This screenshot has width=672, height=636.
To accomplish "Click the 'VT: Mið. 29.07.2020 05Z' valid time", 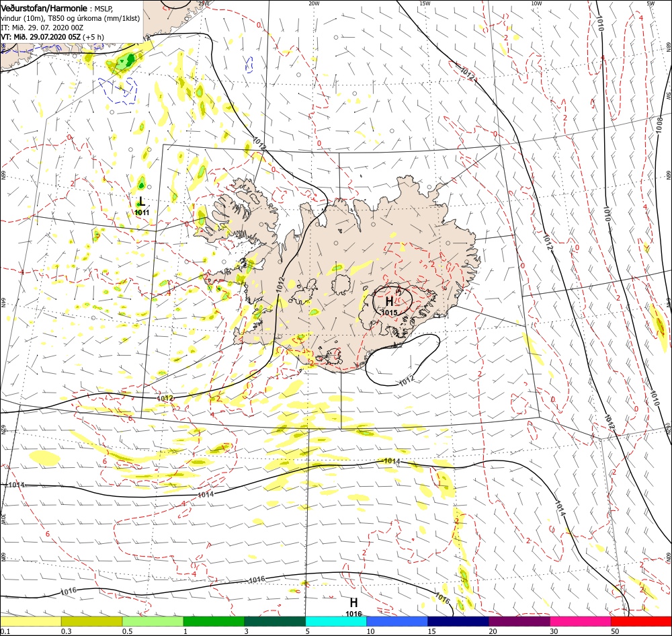I will pyautogui.click(x=41, y=37).
